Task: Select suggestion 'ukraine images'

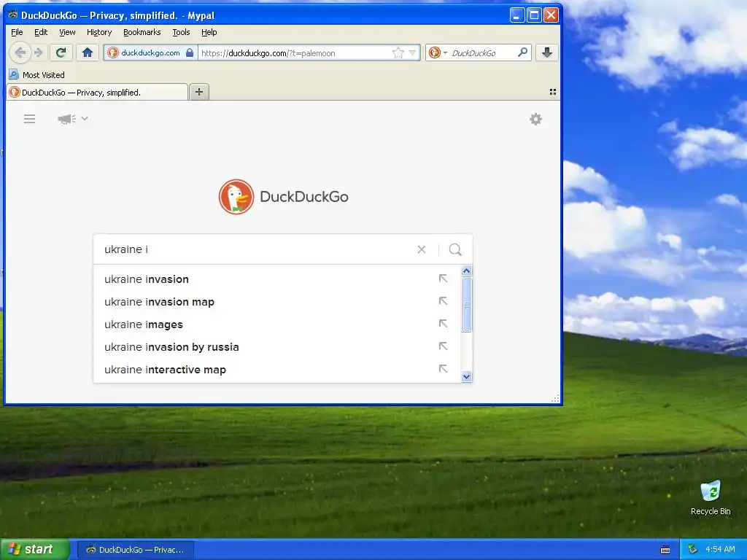Action: point(276,324)
